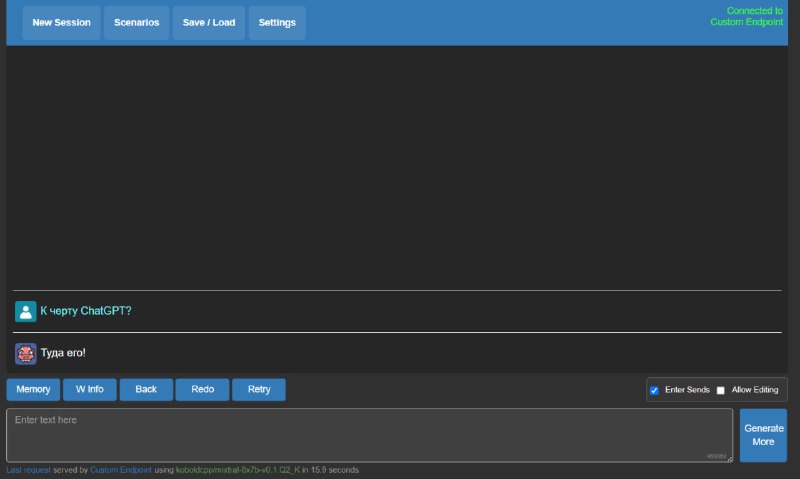Image resolution: width=800 pixels, height=479 pixels.
Task: Open the Memory panel
Action: click(33, 389)
